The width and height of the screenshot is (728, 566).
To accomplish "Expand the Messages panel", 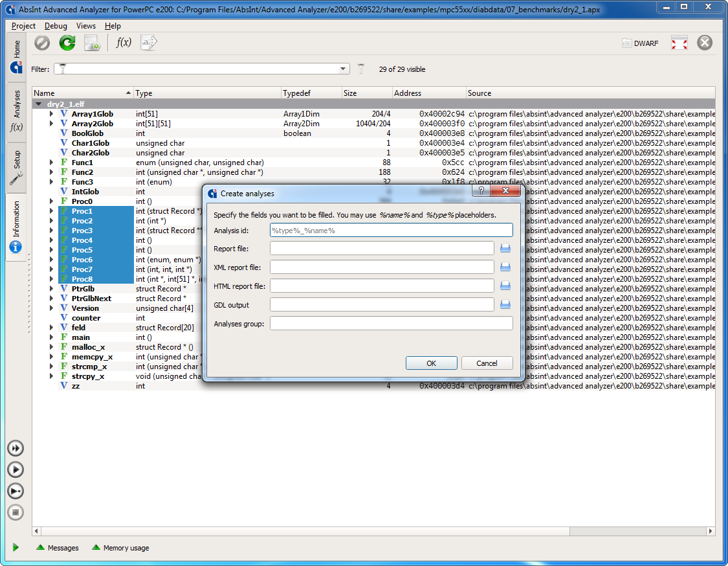I will click(58, 548).
